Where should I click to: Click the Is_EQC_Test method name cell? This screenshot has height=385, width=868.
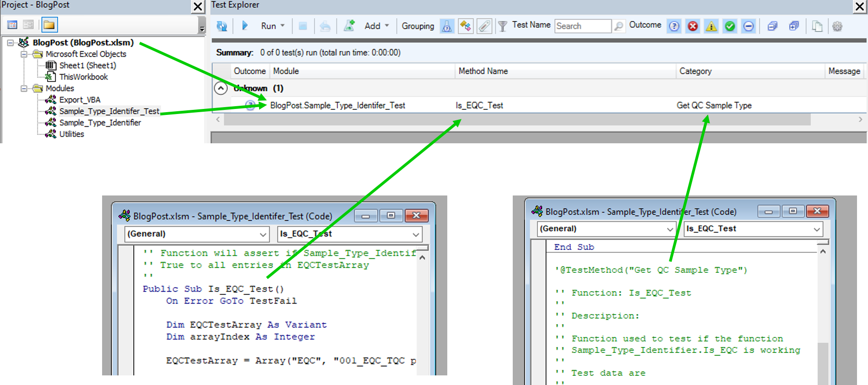tap(479, 105)
